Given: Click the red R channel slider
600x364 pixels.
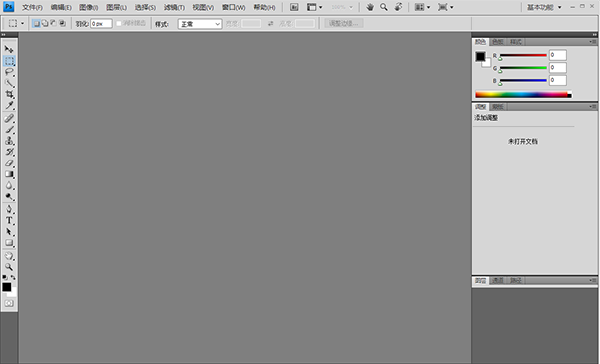Looking at the screenshot, I should click(x=523, y=55).
